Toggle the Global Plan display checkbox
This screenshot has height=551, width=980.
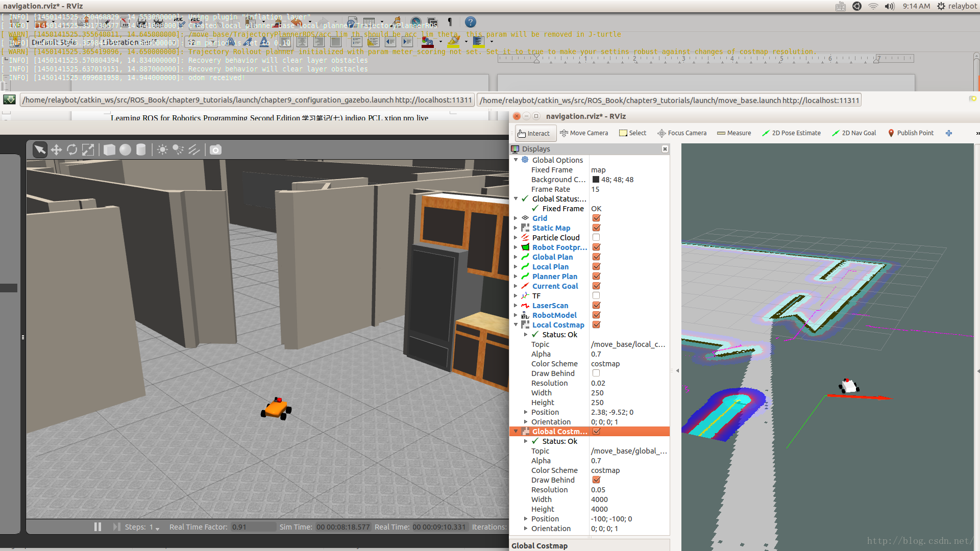coord(596,257)
